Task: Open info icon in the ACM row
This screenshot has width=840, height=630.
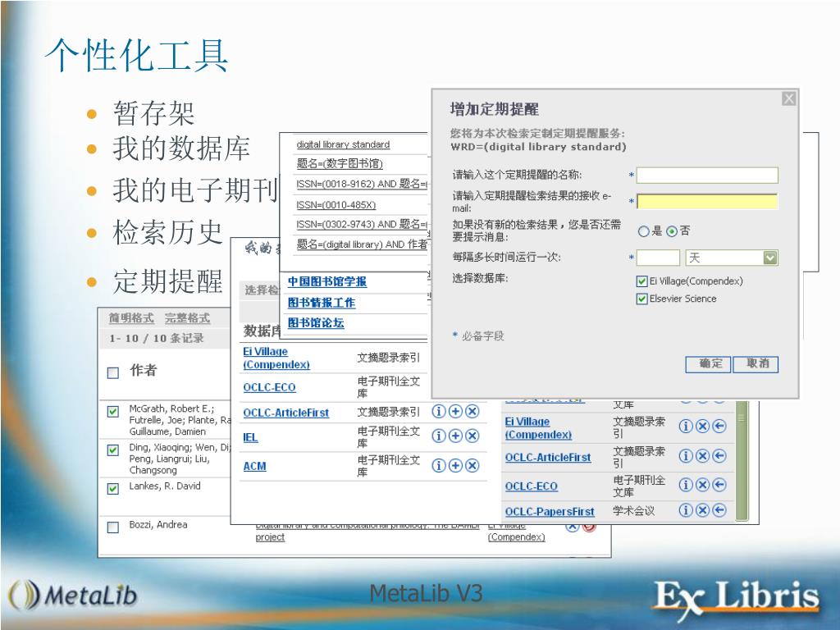Action: coord(438,466)
